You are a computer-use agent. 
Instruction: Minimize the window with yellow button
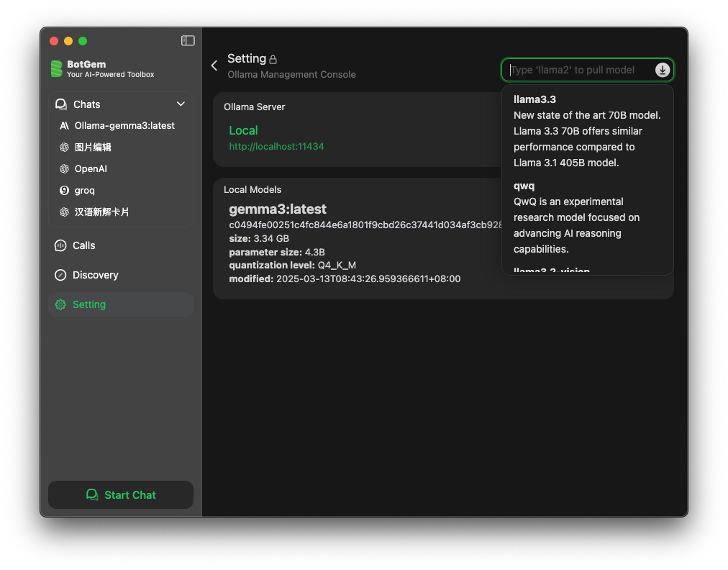68,41
